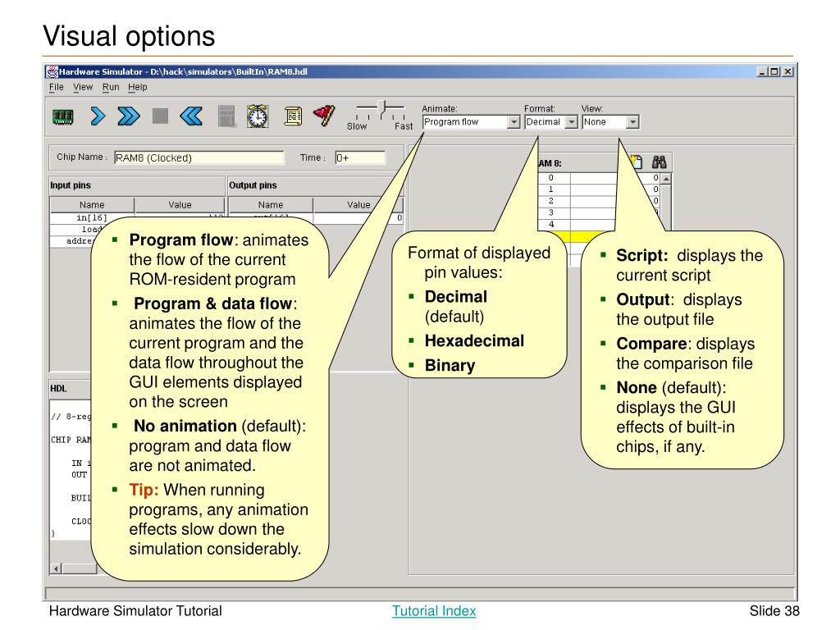
Task: Click the clock Tick Tock icon
Action: pyautogui.click(x=258, y=116)
